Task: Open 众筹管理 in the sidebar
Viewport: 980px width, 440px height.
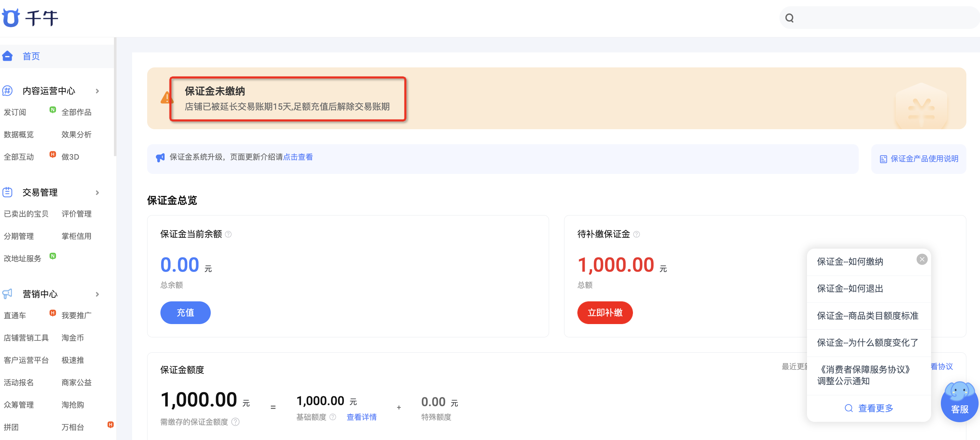Action: [x=19, y=405]
